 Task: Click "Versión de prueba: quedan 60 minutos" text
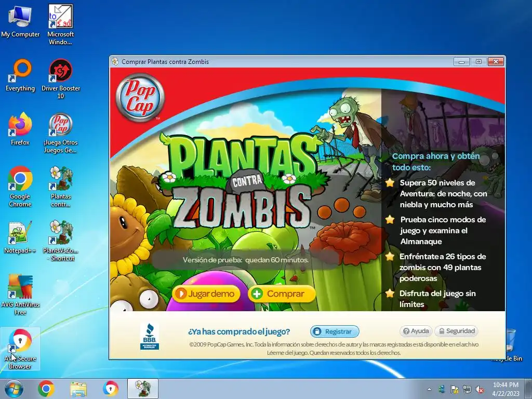pos(246,260)
